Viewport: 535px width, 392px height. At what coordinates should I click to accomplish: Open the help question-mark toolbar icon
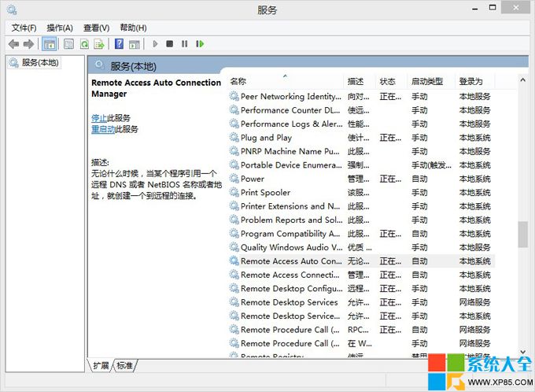click(x=119, y=44)
